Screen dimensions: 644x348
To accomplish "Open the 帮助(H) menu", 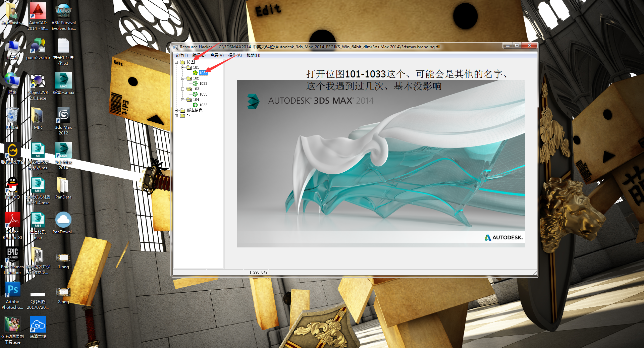I will point(253,55).
